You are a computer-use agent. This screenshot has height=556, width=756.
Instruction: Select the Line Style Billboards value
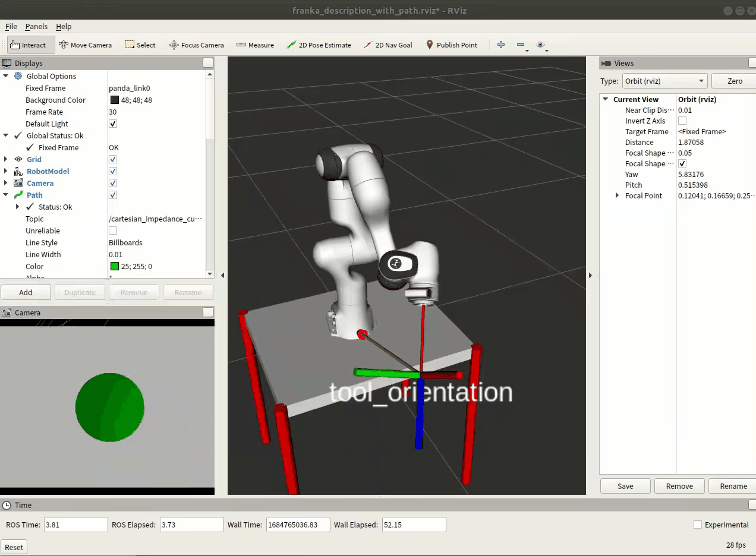(x=125, y=242)
